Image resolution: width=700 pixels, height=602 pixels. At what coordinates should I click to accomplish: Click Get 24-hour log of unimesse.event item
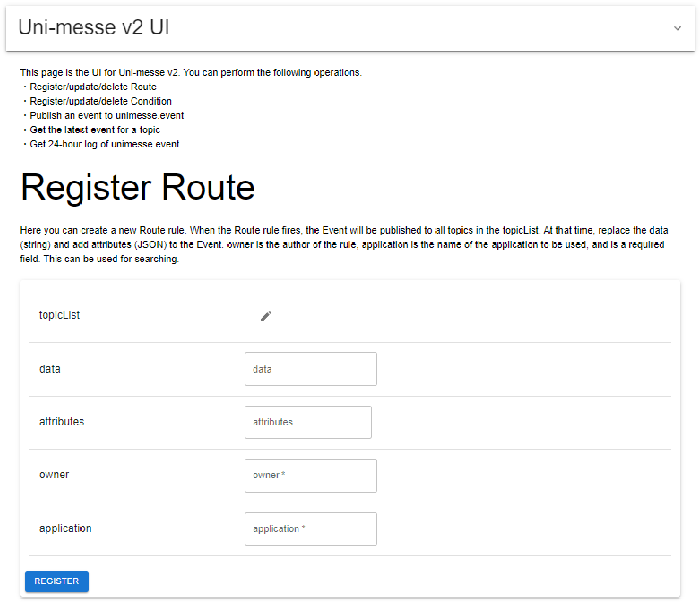pos(104,144)
